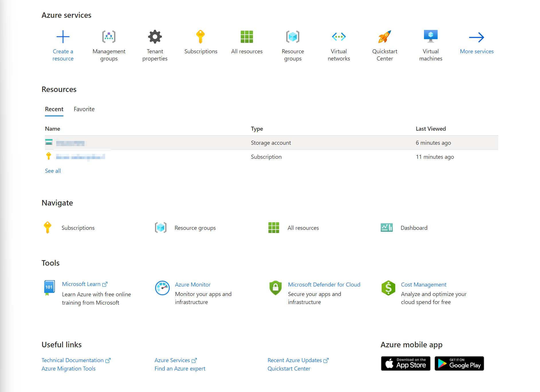The height and width of the screenshot is (392, 540).
Task: Select the Recent resources tab
Action: click(x=54, y=109)
